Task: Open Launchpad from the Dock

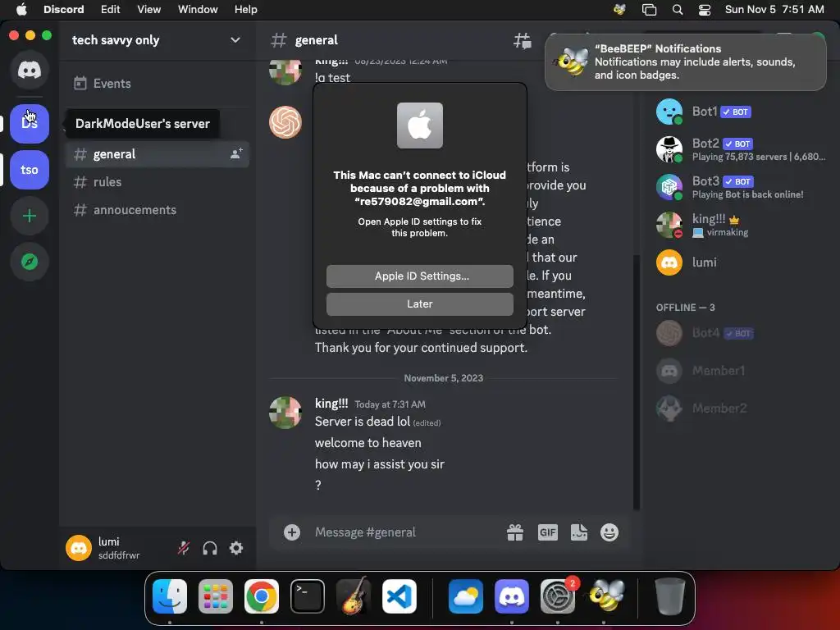Action: click(x=216, y=596)
